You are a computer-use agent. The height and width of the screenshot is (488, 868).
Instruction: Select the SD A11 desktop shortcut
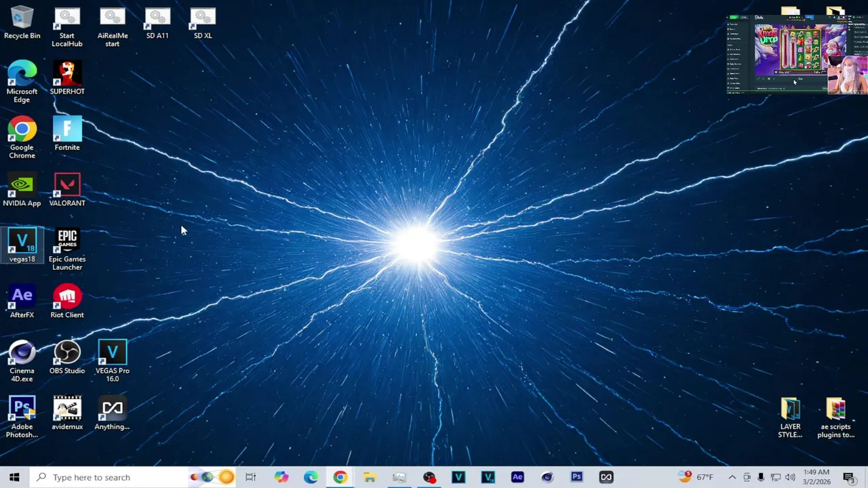pyautogui.click(x=157, y=24)
